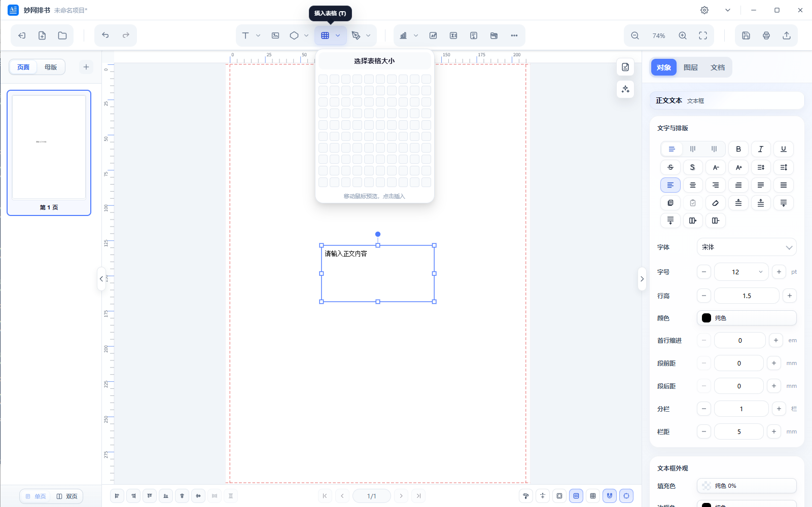Click the 行高 1.5 input field
Image resolution: width=812 pixels, height=507 pixels.
tap(747, 296)
